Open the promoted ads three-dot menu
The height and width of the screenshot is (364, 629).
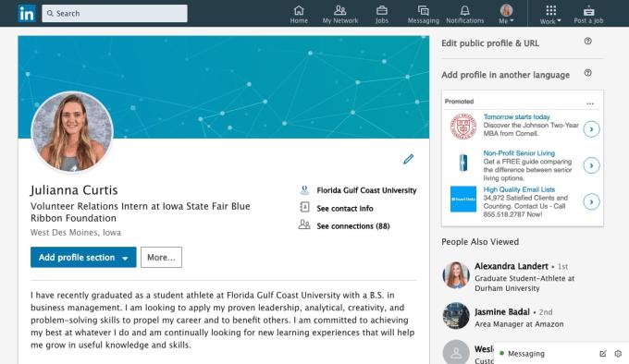click(590, 103)
